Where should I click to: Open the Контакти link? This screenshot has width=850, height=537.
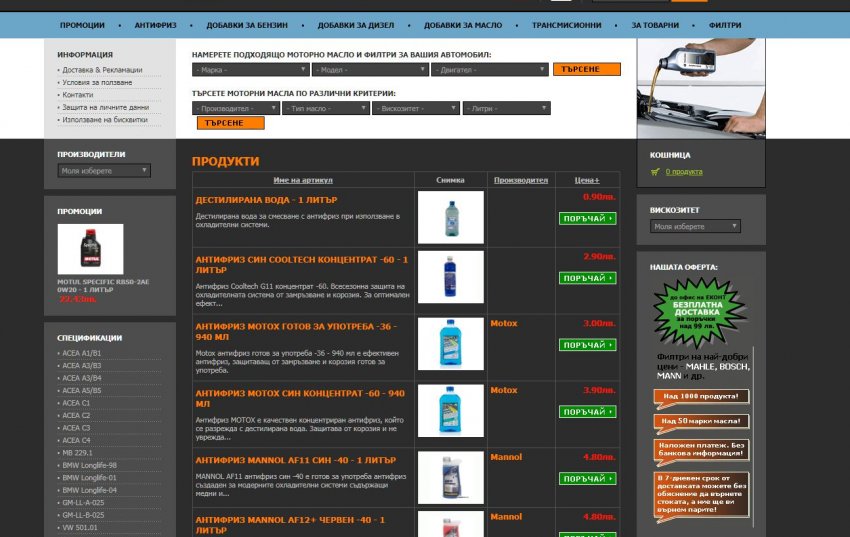click(77, 95)
